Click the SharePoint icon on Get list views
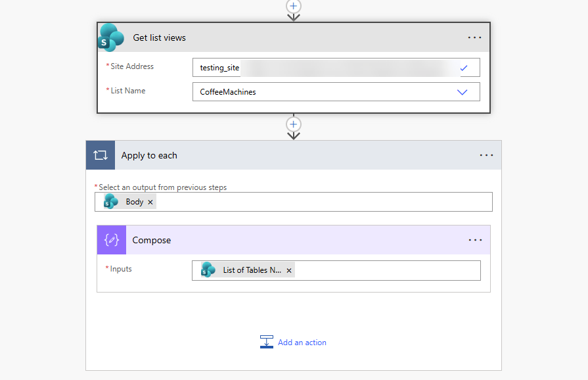This screenshot has height=380, width=588. pos(111,37)
